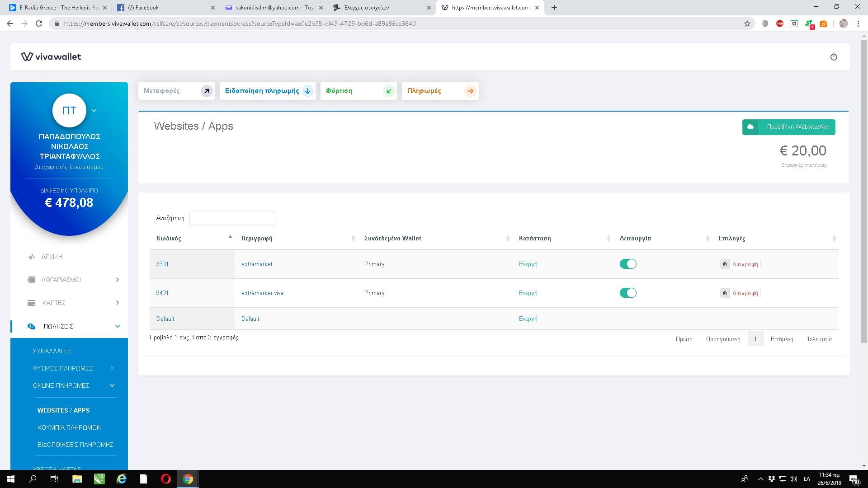Click the Μεταφορές arrow icon
The image size is (868, 488).
point(207,91)
